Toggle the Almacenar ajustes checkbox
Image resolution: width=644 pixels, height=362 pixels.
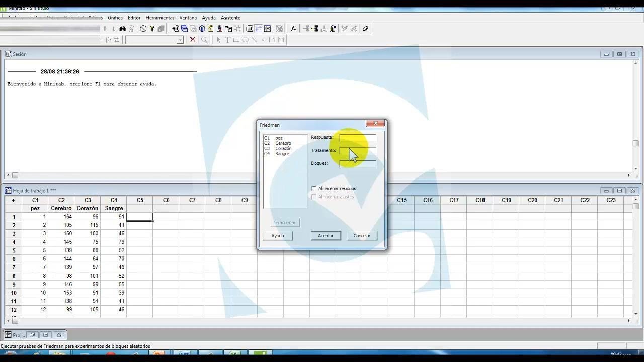click(314, 197)
